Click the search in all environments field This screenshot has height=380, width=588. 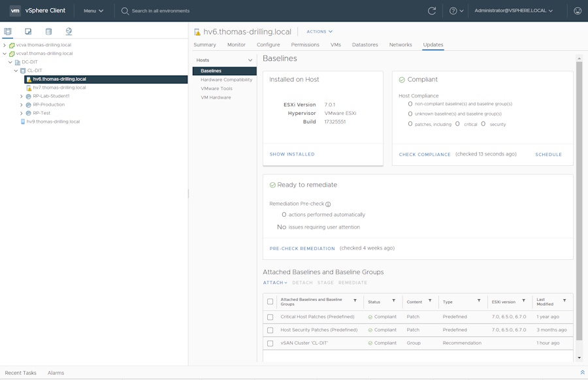[161, 11]
